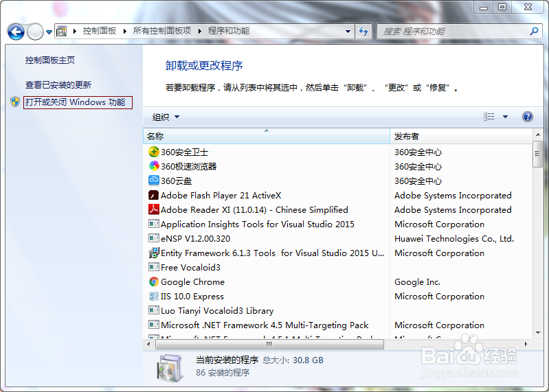Expand the arrow after 控制面板 breadcrumb
Image resolution: width=549 pixels, height=392 pixels.
[x=124, y=31]
